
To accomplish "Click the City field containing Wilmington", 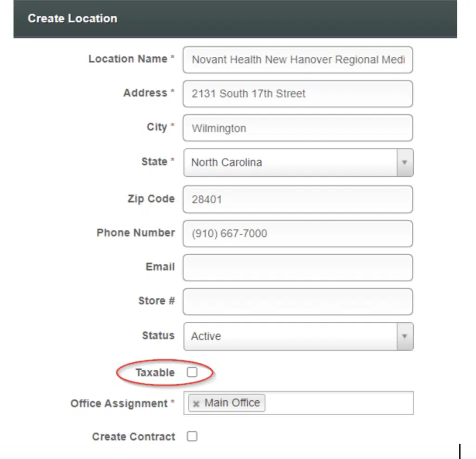I will pos(297,128).
